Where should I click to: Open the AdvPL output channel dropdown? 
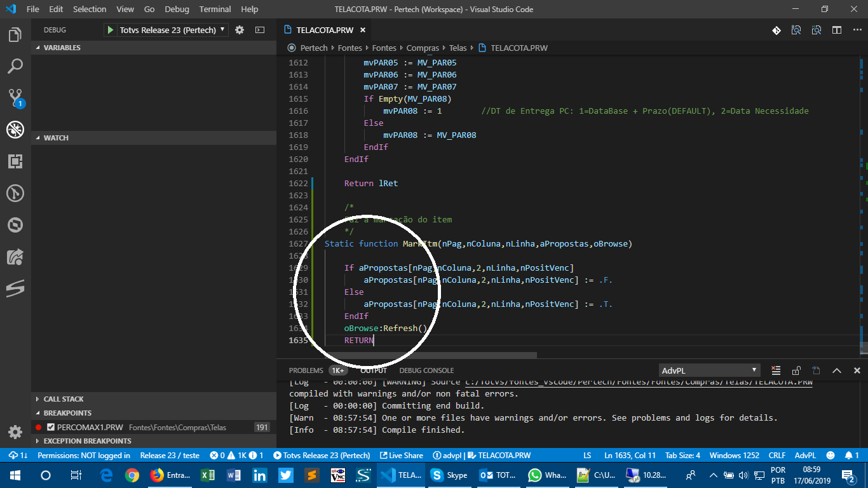[x=709, y=370]
